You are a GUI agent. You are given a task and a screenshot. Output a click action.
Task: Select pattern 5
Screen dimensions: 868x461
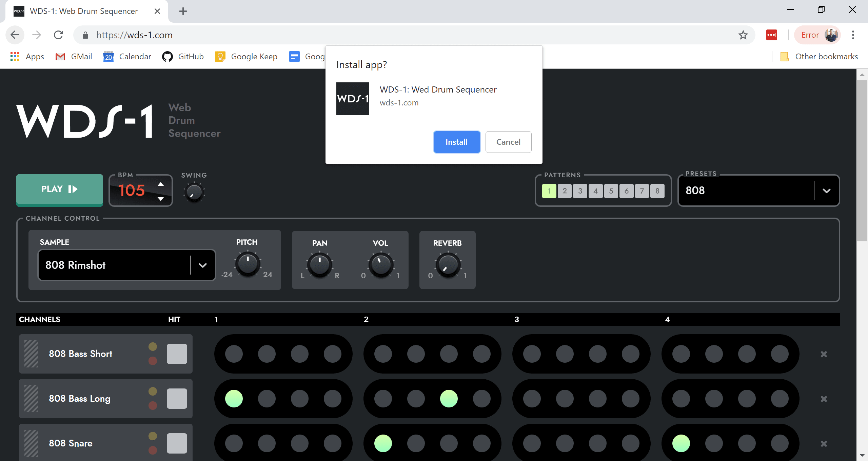click(x=611, y=191)
